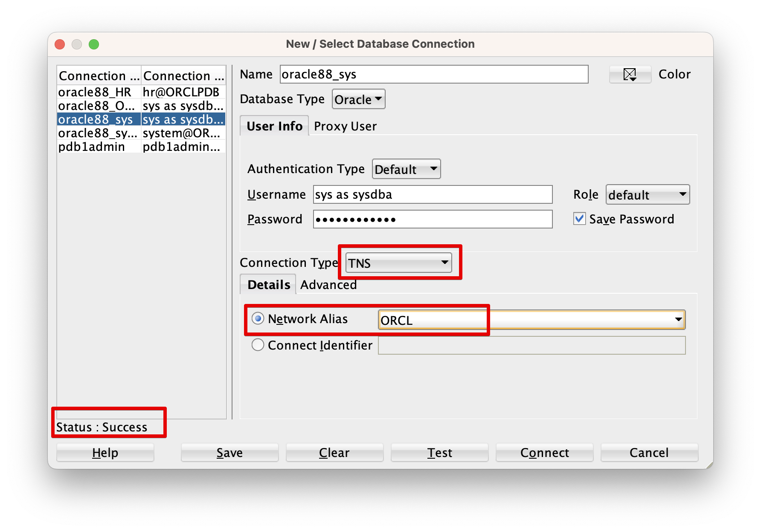
Task: Open the Connection Type TNS dropdown
Action: 398,263
